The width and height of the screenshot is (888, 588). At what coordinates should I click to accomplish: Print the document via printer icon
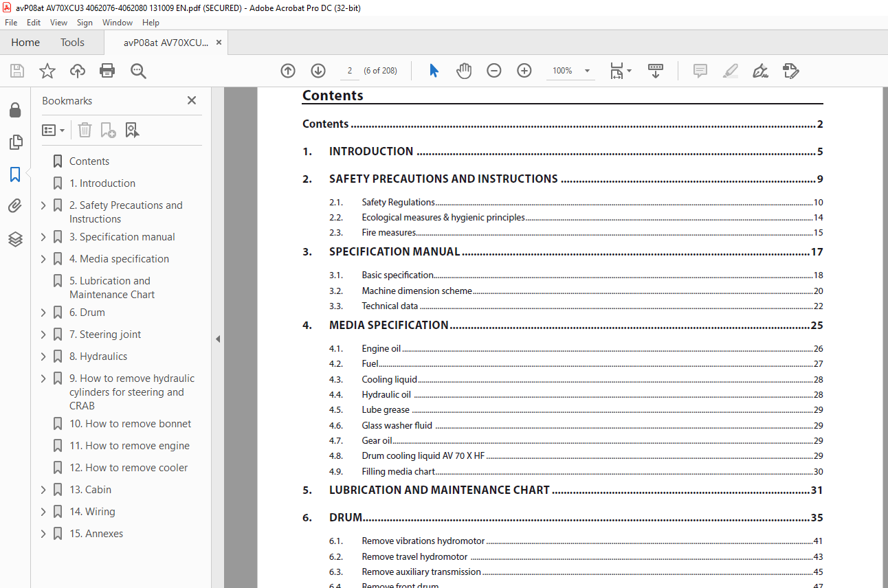pos(107,71)
